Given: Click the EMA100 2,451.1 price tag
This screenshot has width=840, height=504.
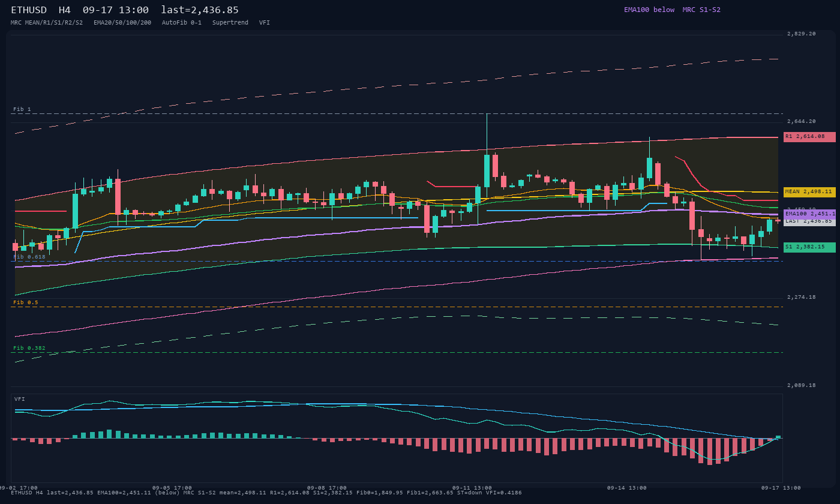Looking at the screenshot, I should click(809, 214).
